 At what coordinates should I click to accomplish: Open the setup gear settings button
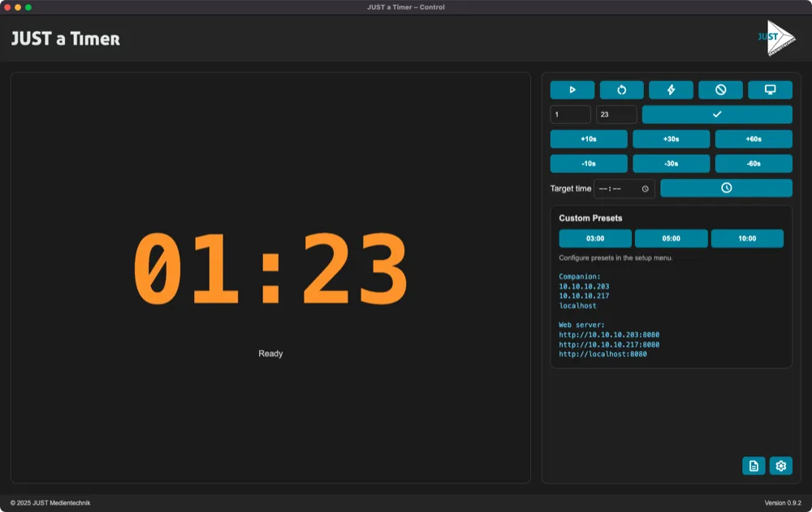click(x=780, y=466)
